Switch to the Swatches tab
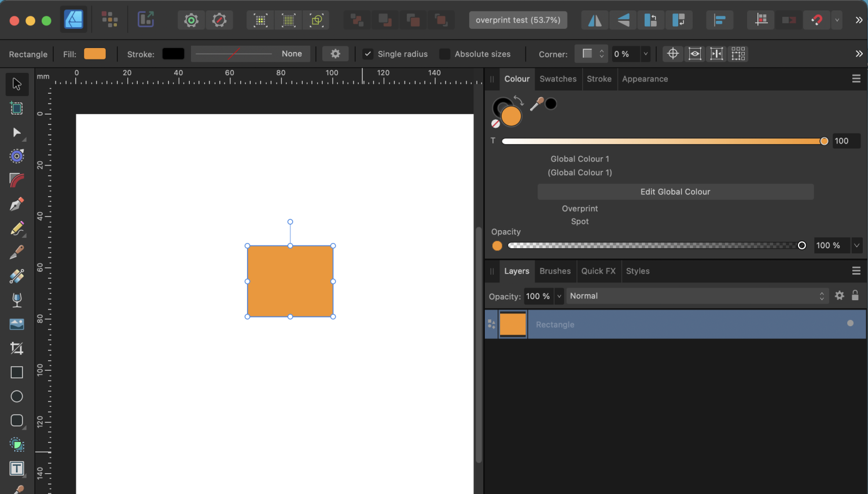Screen dimensions: 868x494 coord(557,79)
